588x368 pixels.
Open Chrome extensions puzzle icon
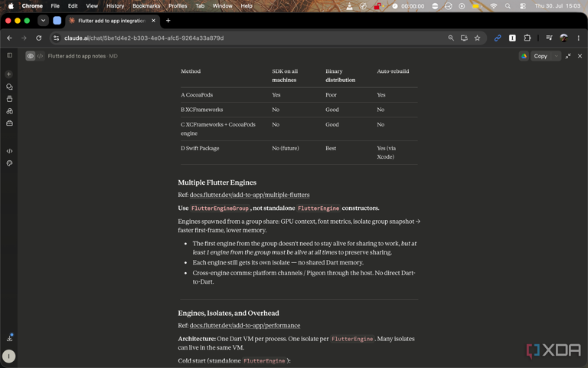click(x=527, y=38)
